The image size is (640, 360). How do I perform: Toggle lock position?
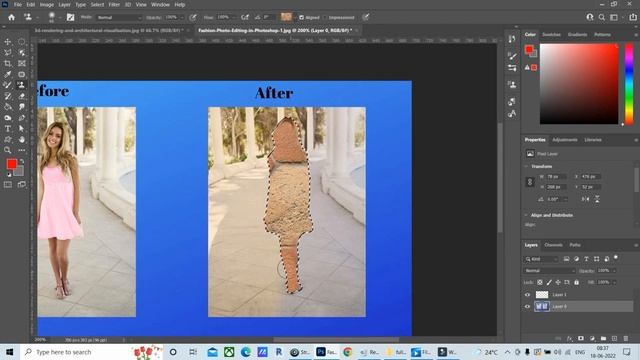[x=558, y=282]
